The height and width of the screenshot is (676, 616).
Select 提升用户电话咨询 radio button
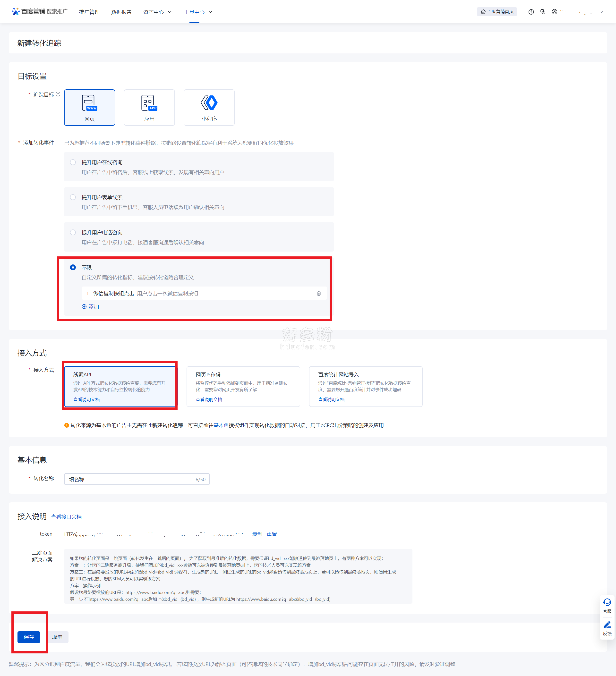click(x=73, y=232)
